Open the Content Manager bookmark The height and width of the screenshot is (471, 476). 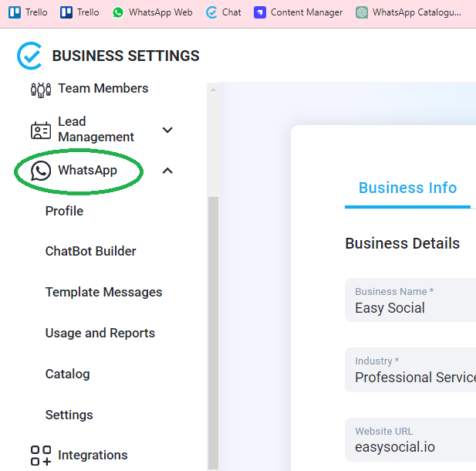coord(298,12)
